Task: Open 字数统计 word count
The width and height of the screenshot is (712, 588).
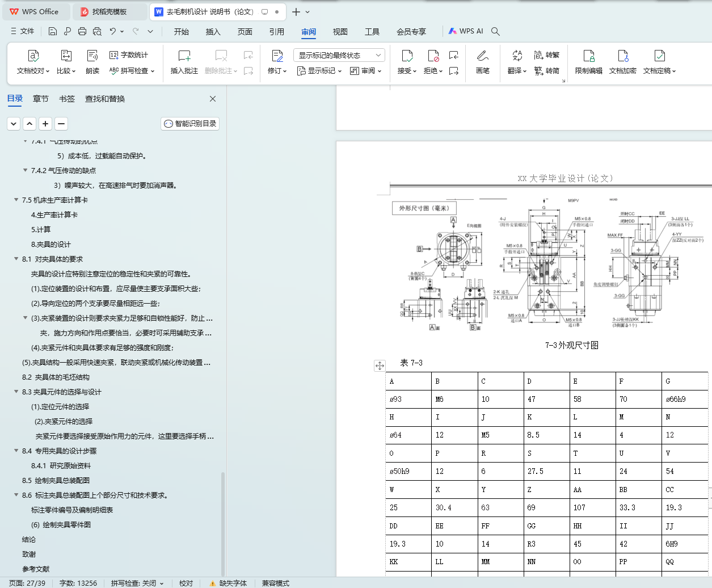Action: [x=129, y=55]
